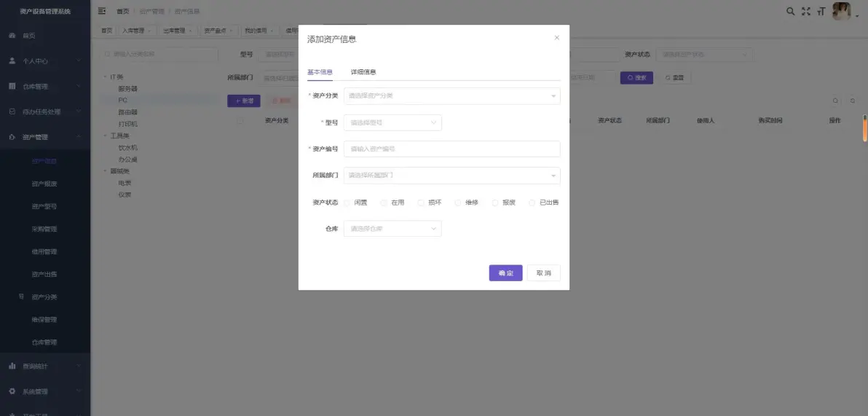Open 资产报废 in the sidebar
868x416 pixels.
[44, 184]
